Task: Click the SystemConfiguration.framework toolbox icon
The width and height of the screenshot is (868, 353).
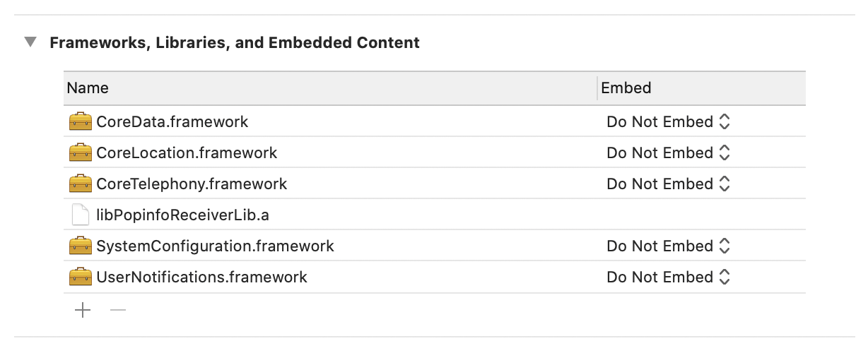Action: pyautogui.click(x=81, y=246)
